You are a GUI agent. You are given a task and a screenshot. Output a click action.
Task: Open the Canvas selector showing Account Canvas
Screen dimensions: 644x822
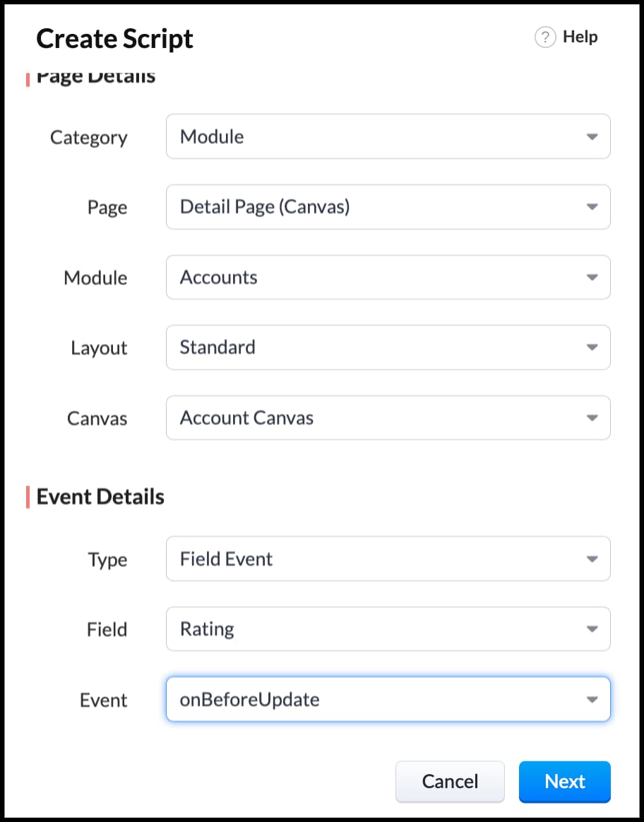click(x=388, y=418)
